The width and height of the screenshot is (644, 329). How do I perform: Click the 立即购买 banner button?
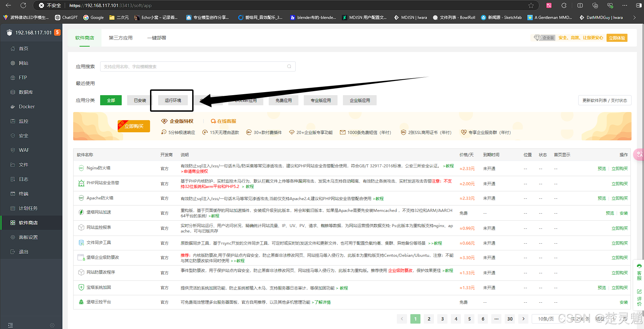tap(134, 126)
